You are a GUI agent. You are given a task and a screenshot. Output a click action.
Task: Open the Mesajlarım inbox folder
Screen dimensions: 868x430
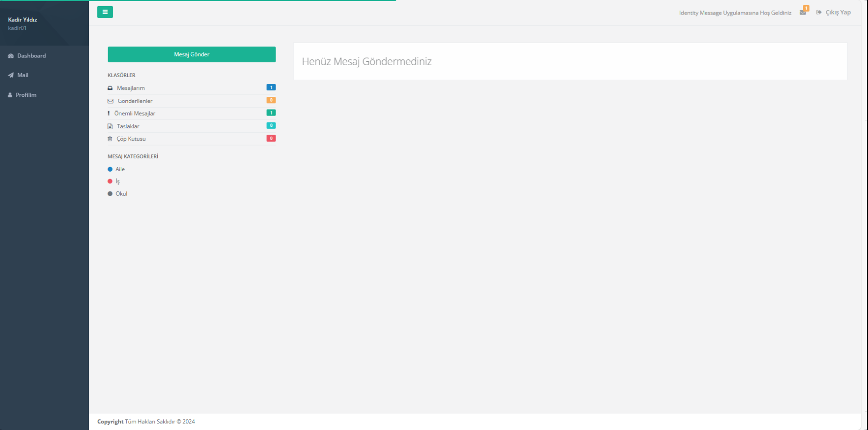click(131, 88)
